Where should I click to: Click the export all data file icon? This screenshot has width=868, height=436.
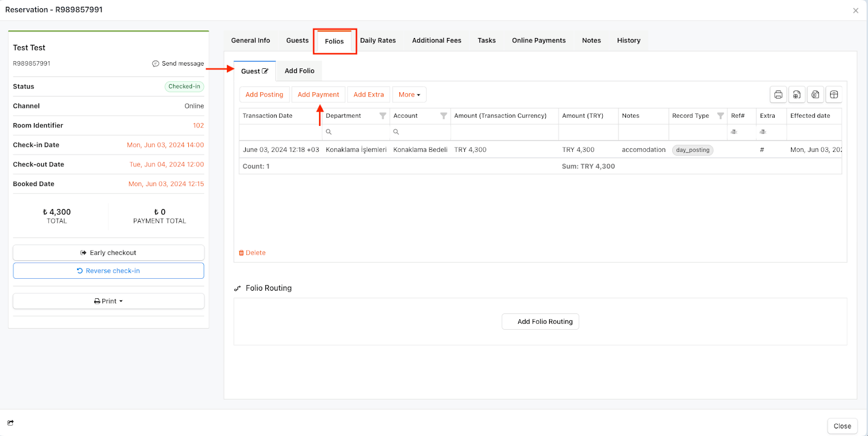(x=796, y=95)
